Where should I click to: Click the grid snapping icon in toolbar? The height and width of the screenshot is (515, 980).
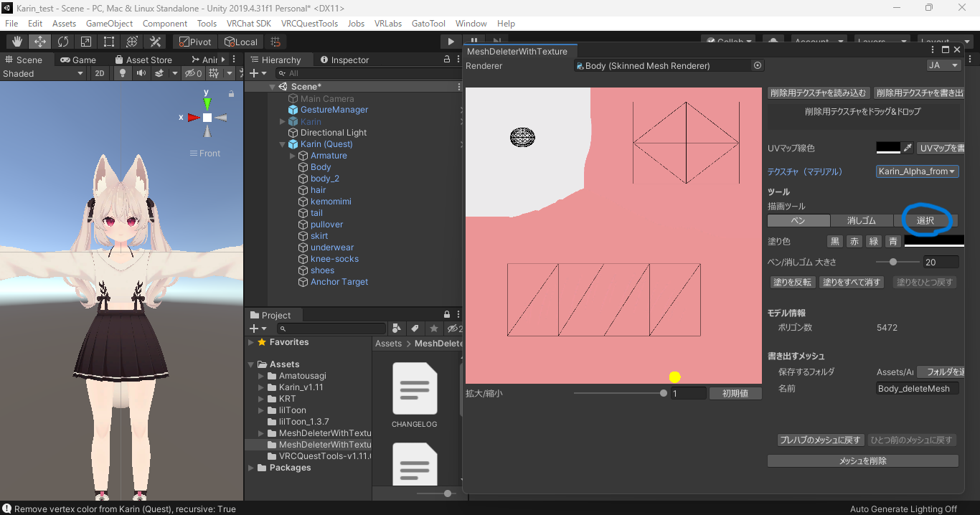pos(277,42)
